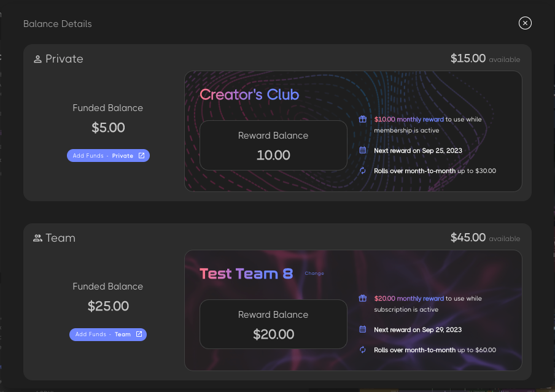Click the rollover refresh icon in Test Team 8 card

point(362,350)
